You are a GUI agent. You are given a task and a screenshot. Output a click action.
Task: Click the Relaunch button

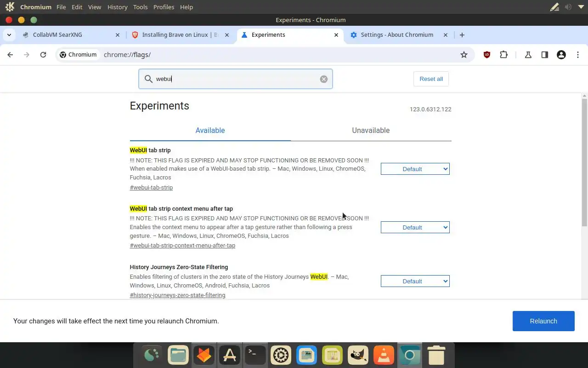coord(543,321)
